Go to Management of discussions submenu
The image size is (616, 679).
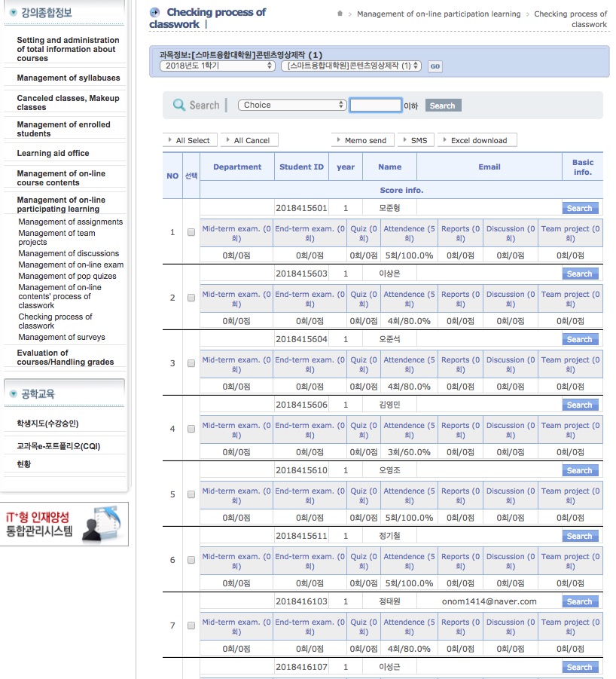[x=69, y=253]
